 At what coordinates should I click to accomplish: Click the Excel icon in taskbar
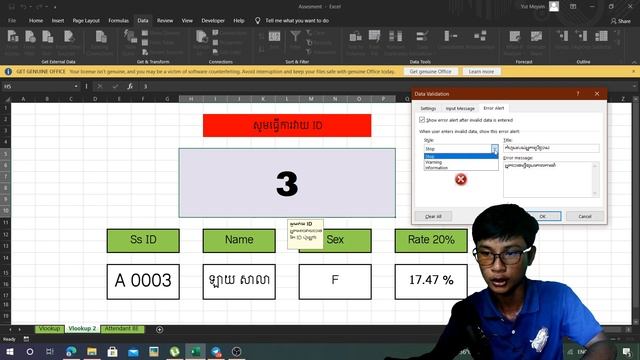[x=196, y=351]
